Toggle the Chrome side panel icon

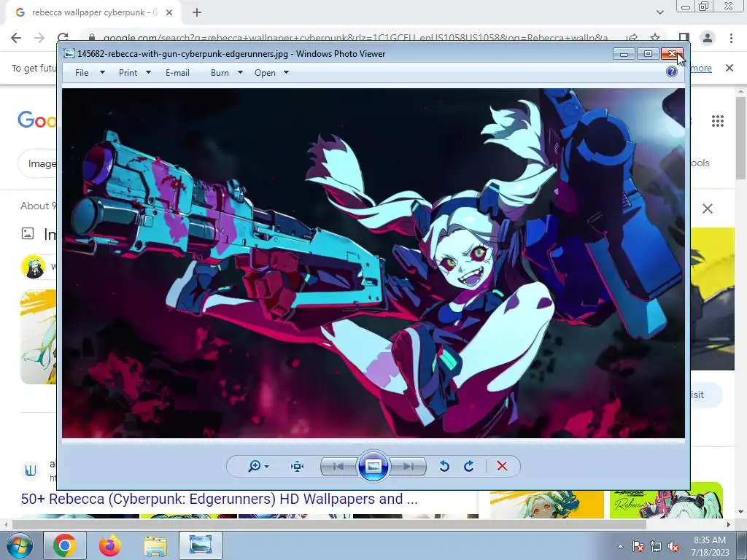click(684, 38)
